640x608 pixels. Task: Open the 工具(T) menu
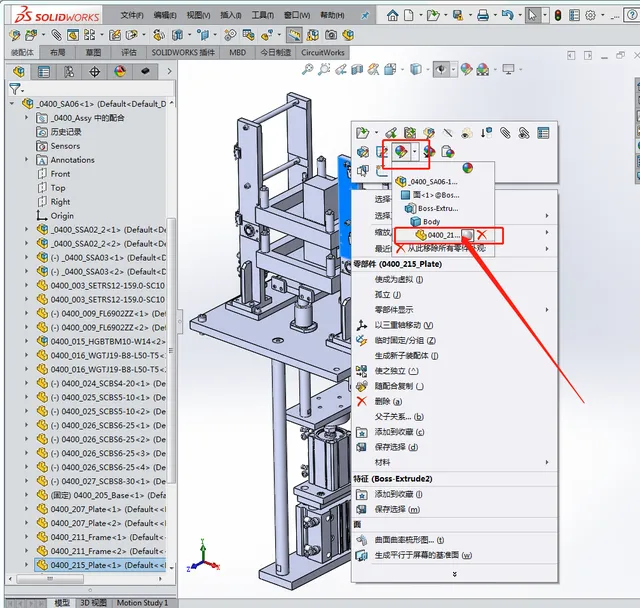click(x=262, y=16)
